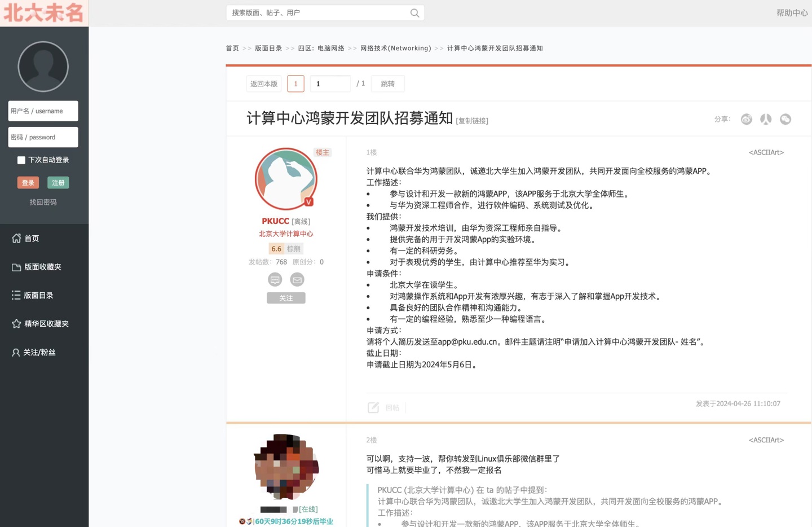
Task: Click the 帮助中心 menu item
Action: 792,12
